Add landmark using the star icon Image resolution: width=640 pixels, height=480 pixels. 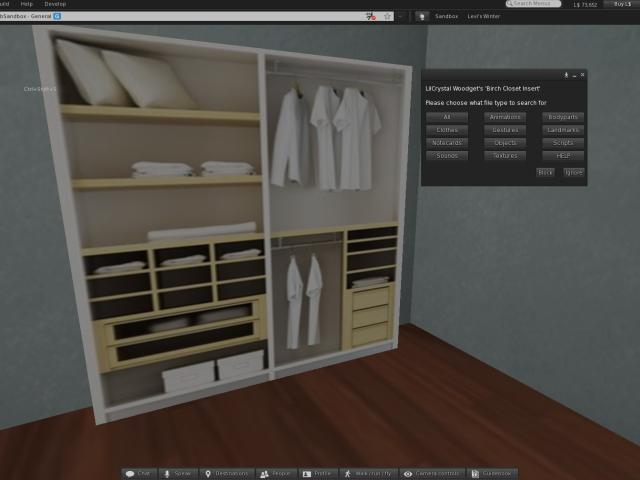click(387, 16)
